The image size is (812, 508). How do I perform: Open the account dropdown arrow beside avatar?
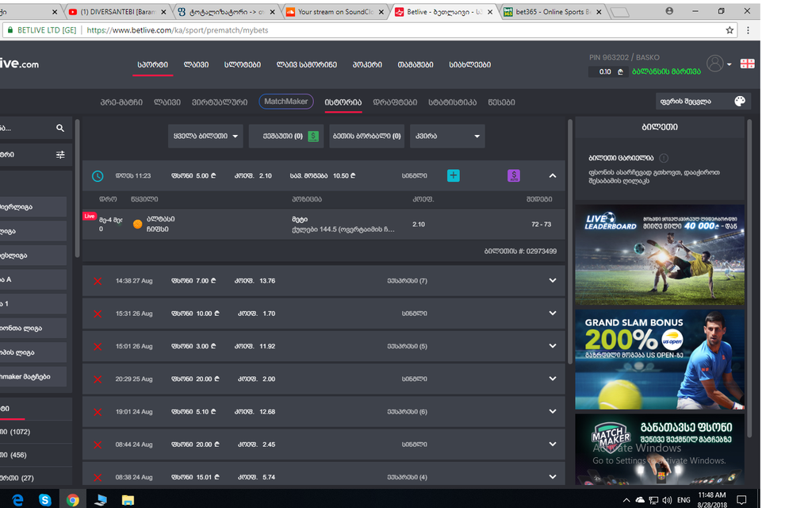(730, 64)
